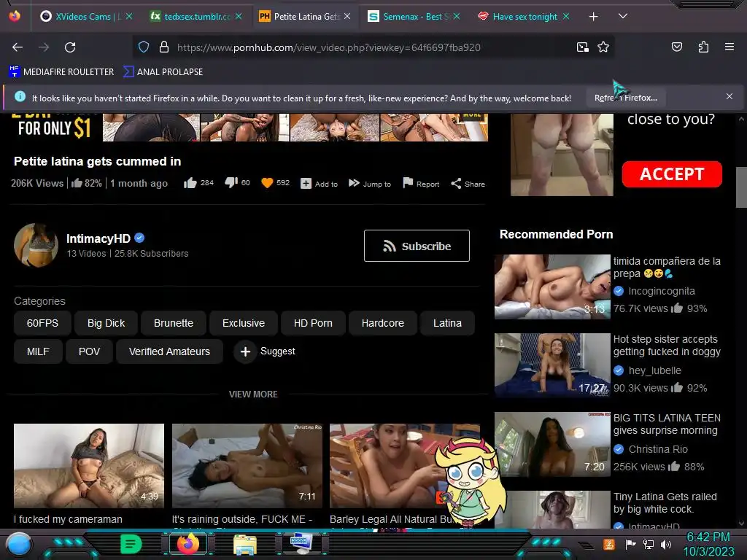Select the POV category tag

(89, 352)
